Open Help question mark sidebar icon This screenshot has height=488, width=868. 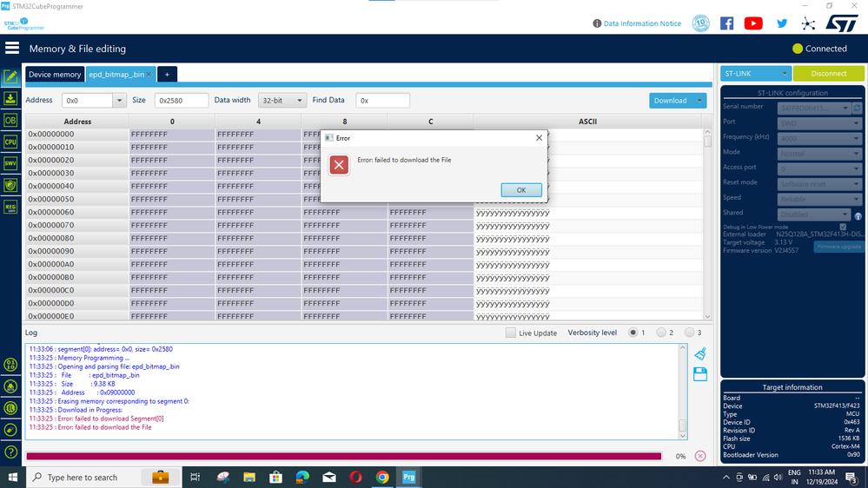(10, 452)
